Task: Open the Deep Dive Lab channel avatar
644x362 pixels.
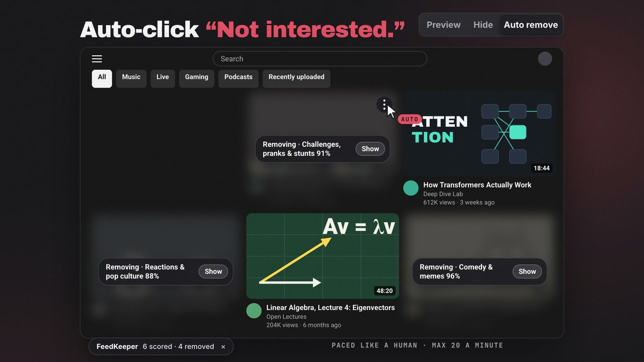Action: click(x=411, y=188)
